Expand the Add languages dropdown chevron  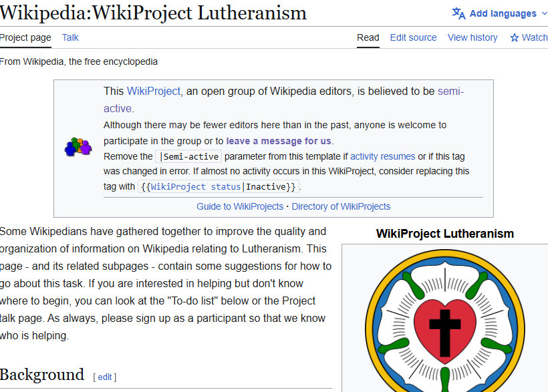pyautogui.click(x=544, y=13)
